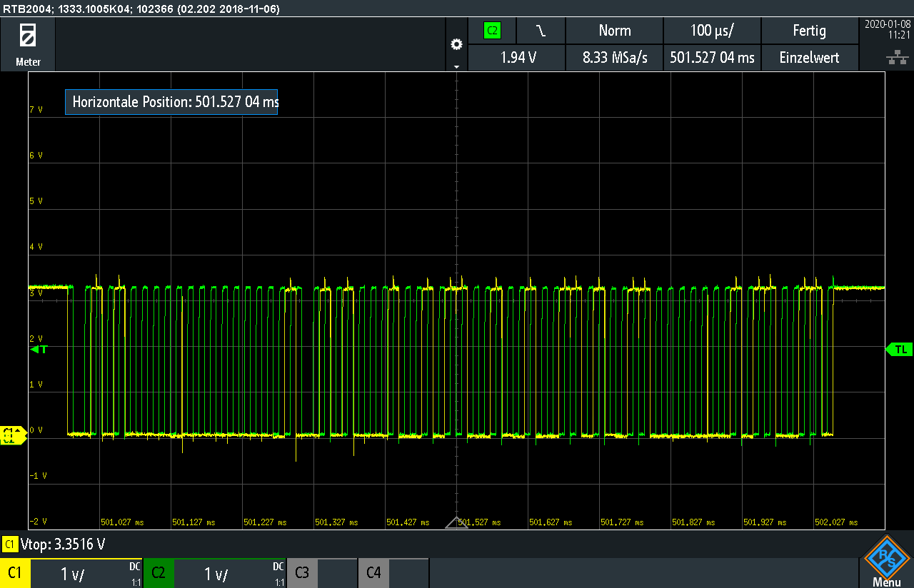Image resolution: width=914 pixels, height=588 pixels.
Task: Select the falling edge trigger slope icon
Action: pos(541,31)
